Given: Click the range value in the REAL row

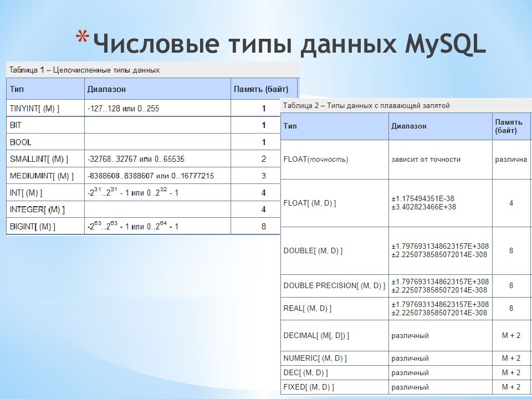Looking at the screenshot, I should 440,308.
